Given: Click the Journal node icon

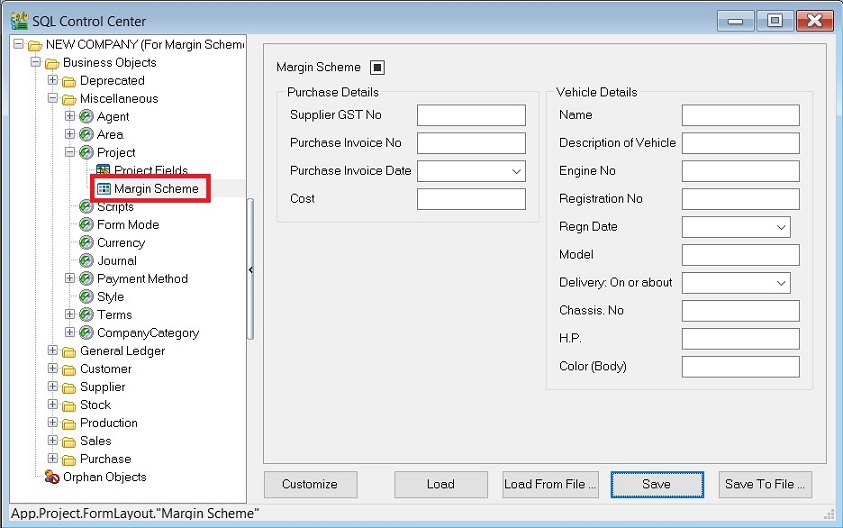Looking at the screenshot, I should coord(86,261).
